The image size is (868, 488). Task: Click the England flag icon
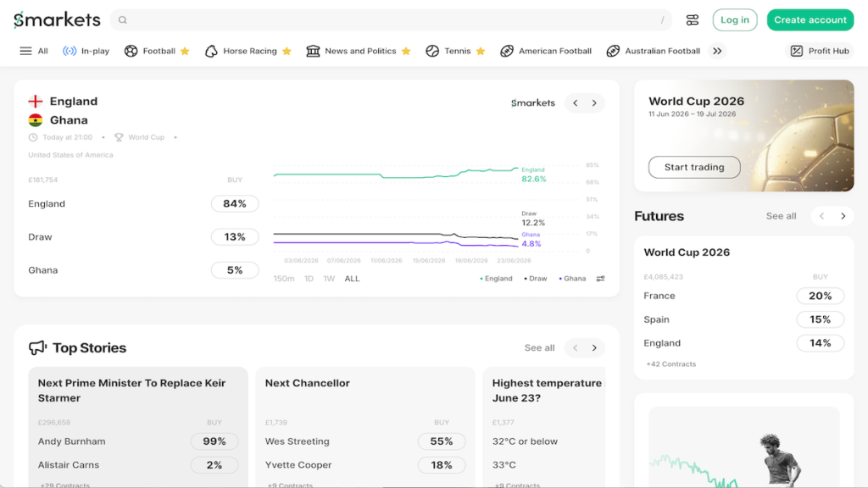coord(36,102)
